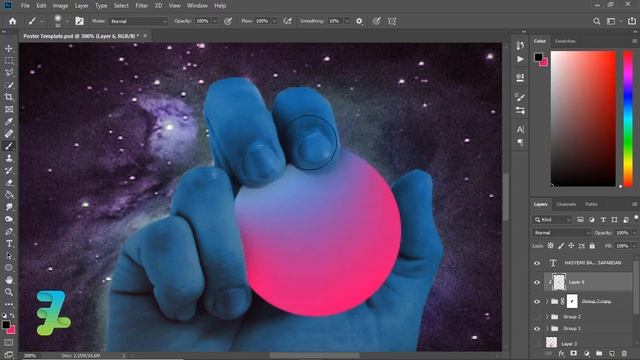Viewport: 640px width, 360px height.
Task: Open the Character panel icon
Action: tap(520, 129)
